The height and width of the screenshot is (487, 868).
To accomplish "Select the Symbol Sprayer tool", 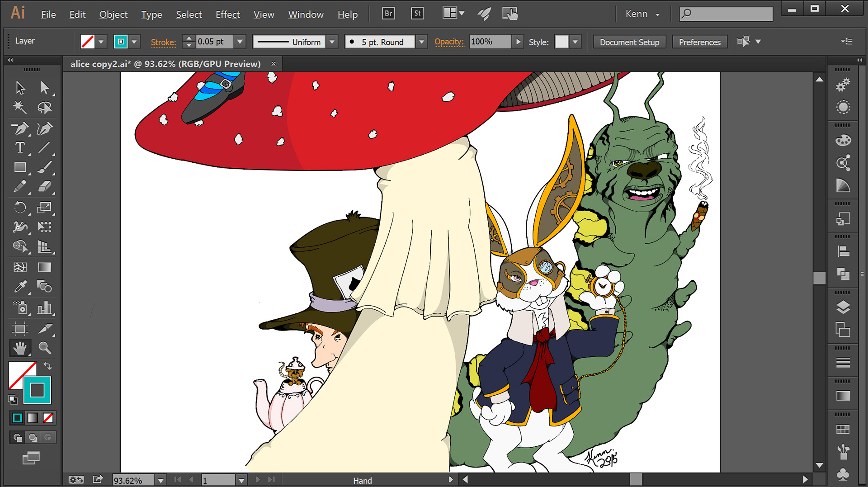I will tap(20, 308).
